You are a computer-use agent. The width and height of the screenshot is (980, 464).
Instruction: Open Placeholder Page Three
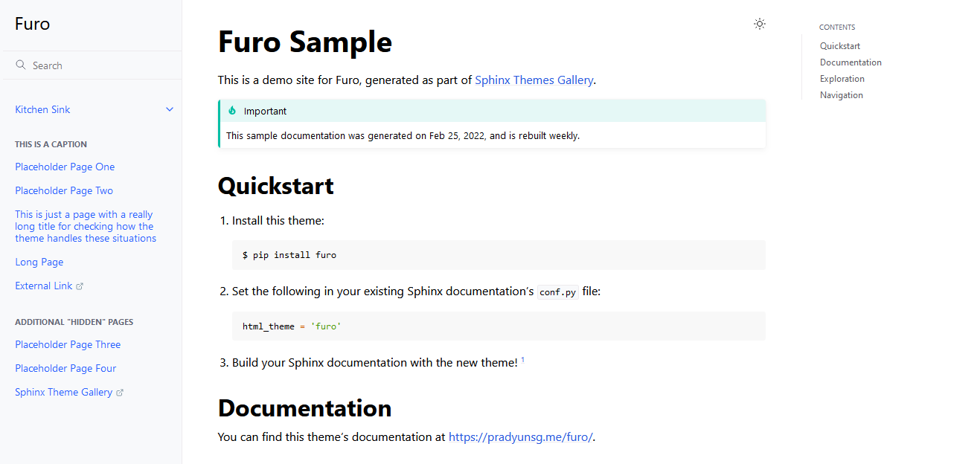pyautogui.click(x=68, y=344)
